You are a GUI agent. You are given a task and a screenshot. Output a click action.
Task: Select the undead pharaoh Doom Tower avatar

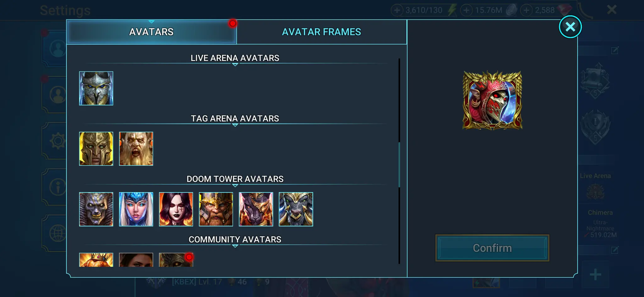pyautogui.click(x=96, y=209)
